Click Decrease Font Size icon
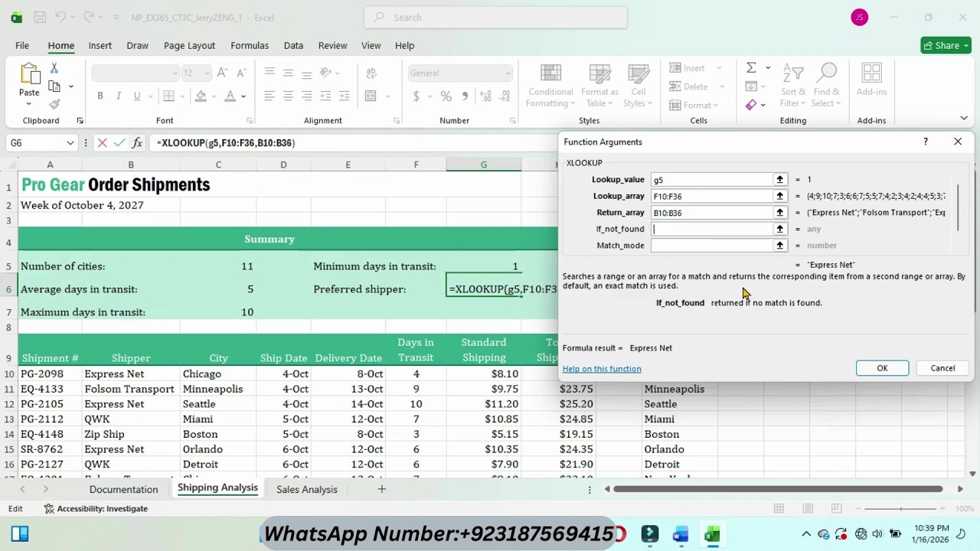 point(240,73)
